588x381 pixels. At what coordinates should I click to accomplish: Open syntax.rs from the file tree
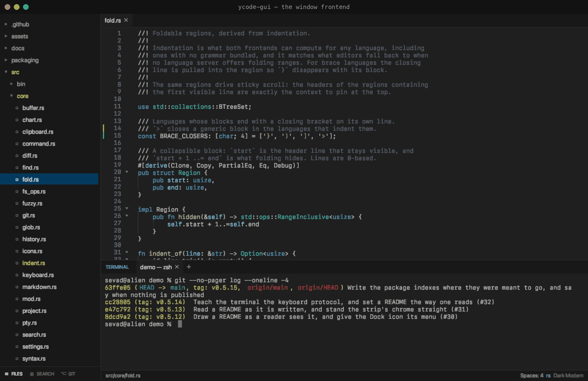tap(34, 359)
